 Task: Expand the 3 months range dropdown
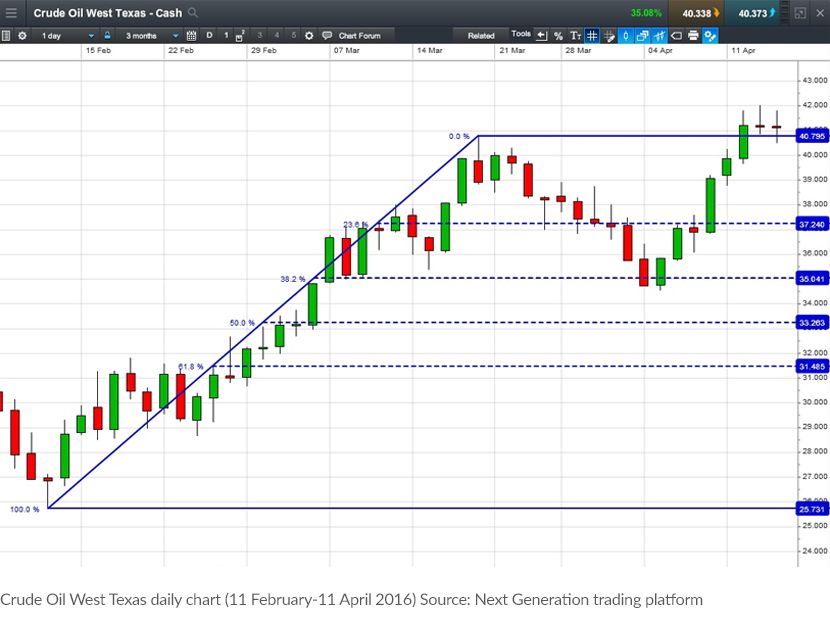pyautogui.click(x=152, y=35)
